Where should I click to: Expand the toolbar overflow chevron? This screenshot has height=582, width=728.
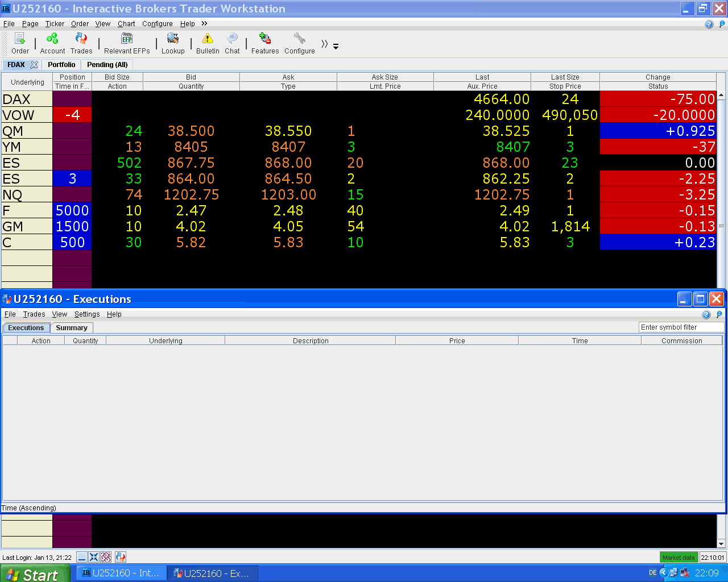click(x=324, y=44)
